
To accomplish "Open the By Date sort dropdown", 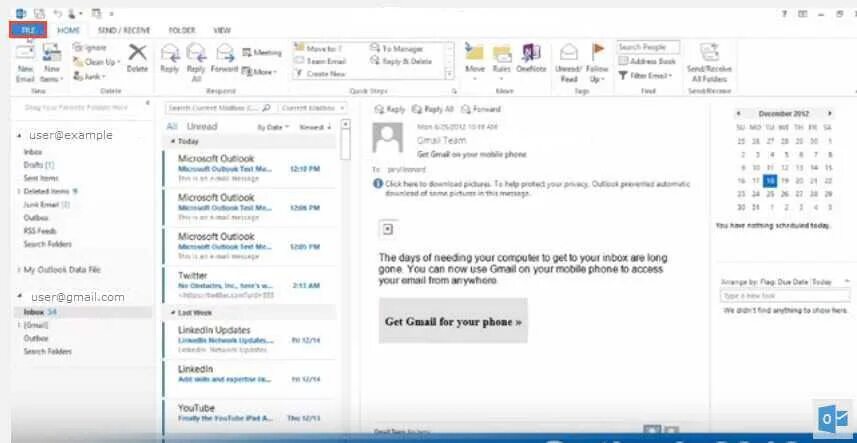I will (273, 127).
